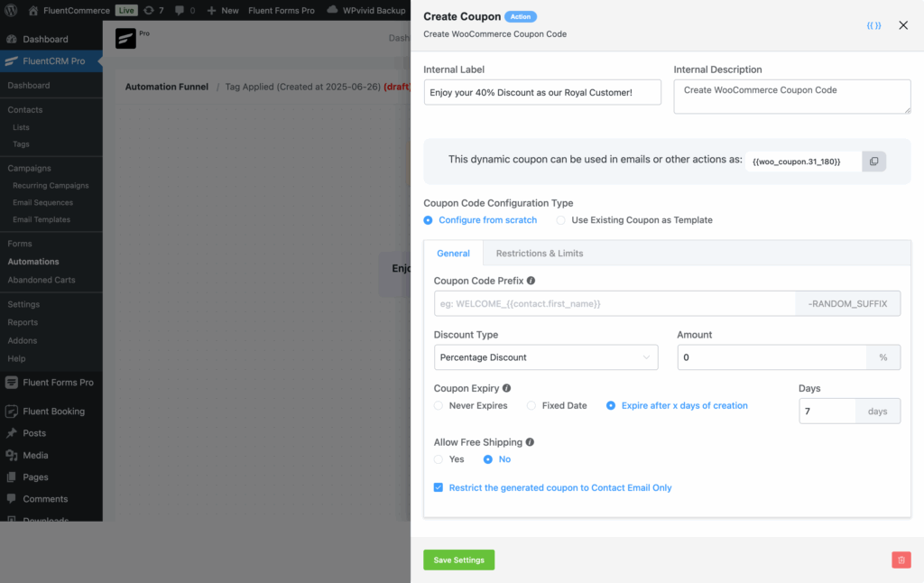Copy the woo_coupon smart code
The height and width of the screenshot is (583, 924).
tap(873, 161)
